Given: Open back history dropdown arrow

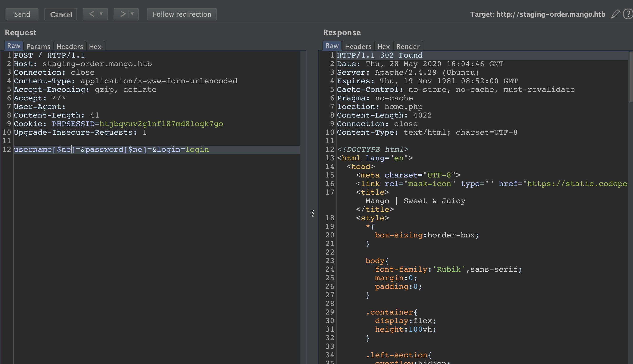Looking at the screenshot, I should [102, 14].
